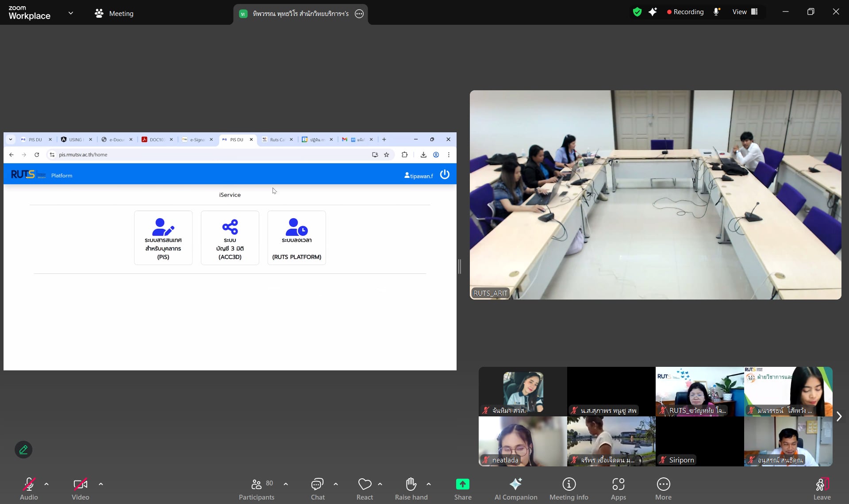Image resolution: width=849 pixels, height=504 pixels.
Task: Open the AI Companion panel
Action: click(x=515, y=485)
